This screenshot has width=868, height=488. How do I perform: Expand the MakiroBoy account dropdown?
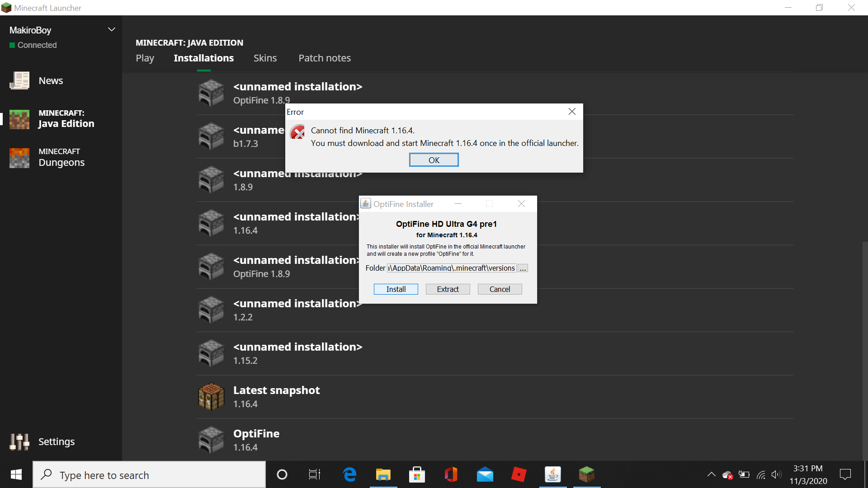(111, 30)
